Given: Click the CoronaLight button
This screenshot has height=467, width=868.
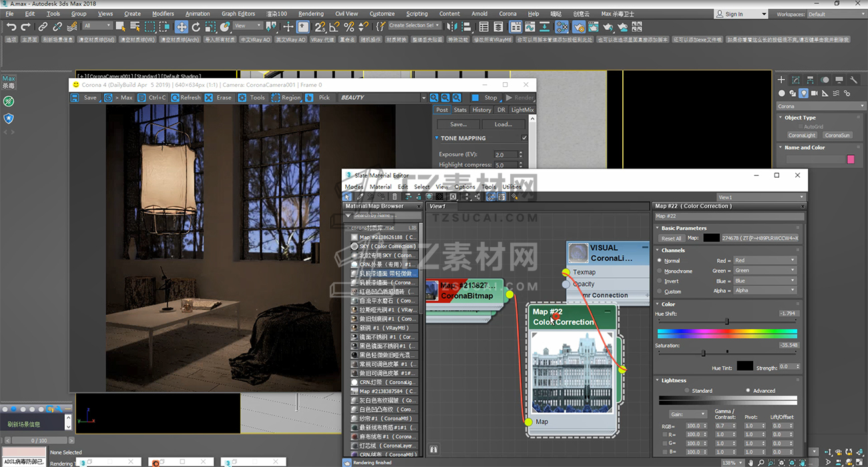Looking at the screenshot, I should click(x=801, y=135).
